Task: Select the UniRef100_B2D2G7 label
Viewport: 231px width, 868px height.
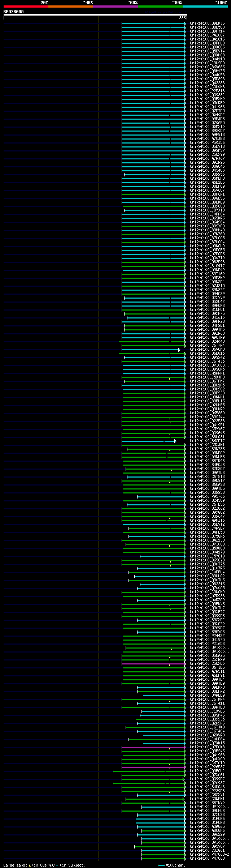Action: pyautogui.click(x=207, y=469)
